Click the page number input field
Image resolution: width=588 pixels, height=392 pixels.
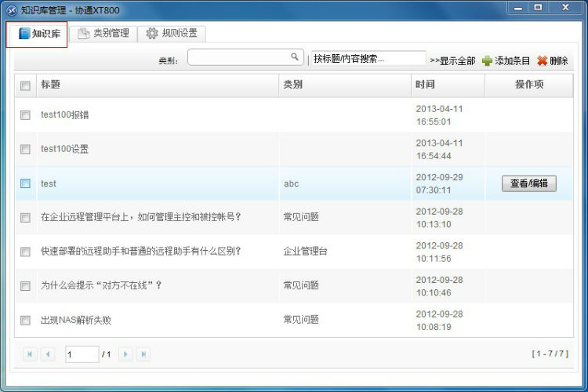82,354
